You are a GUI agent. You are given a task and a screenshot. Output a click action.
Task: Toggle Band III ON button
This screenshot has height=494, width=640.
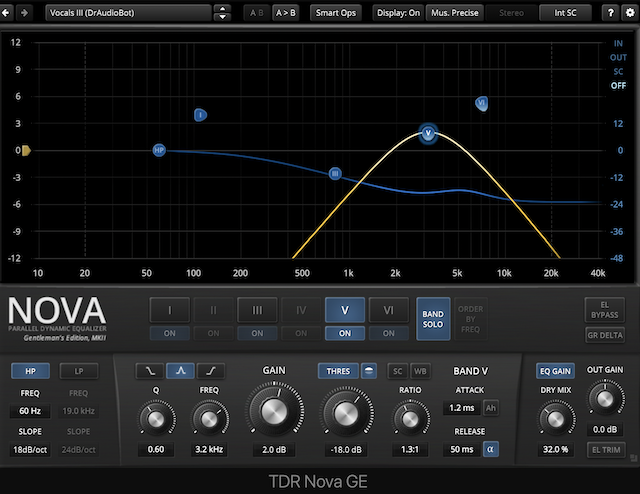[257, 333]
